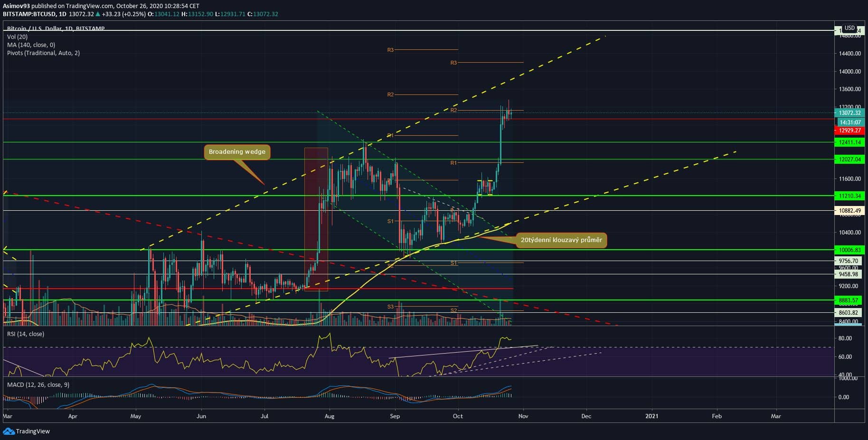
Task: Open the USD currency selector on price axis
Action: pyautogui.click(x=849, y=28)
